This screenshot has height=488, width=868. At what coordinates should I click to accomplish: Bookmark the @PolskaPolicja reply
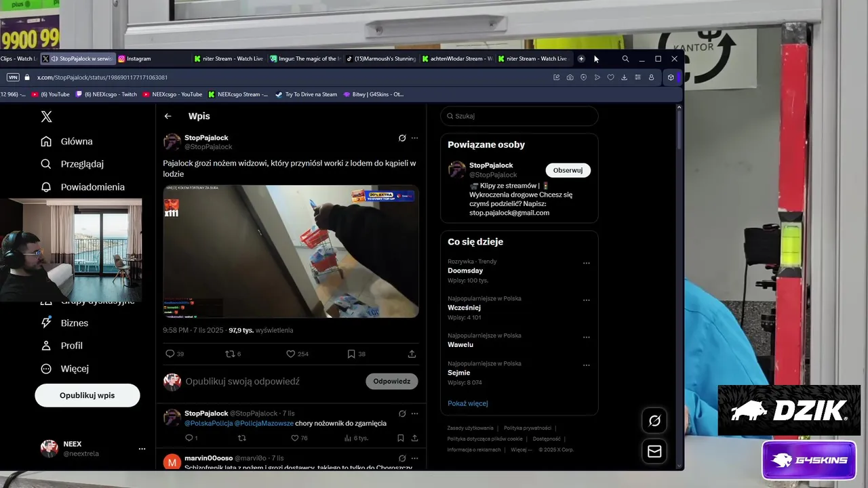tap(400, 438)
